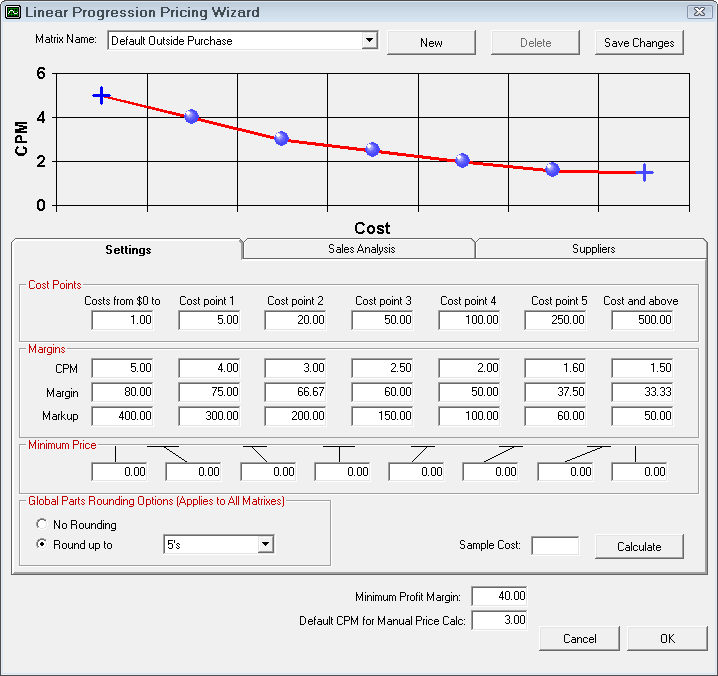Click the blue plus marker at graph start
Screen dimensions: 718x676
(x=101, y=95)
